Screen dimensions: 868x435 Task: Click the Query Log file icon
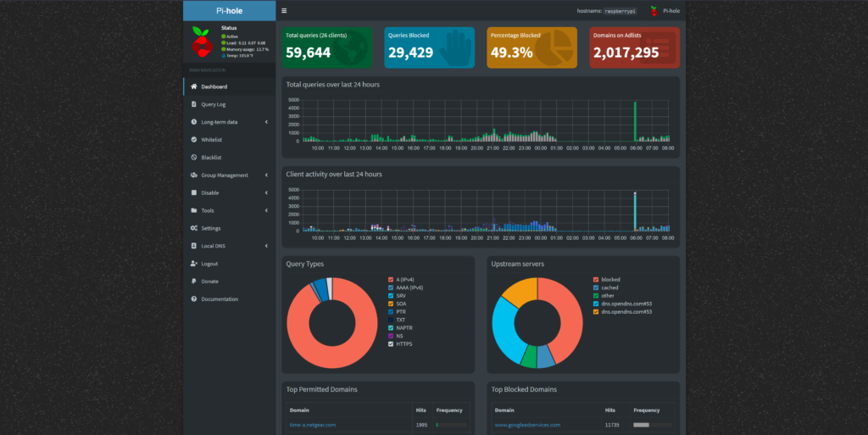(194, 104)
